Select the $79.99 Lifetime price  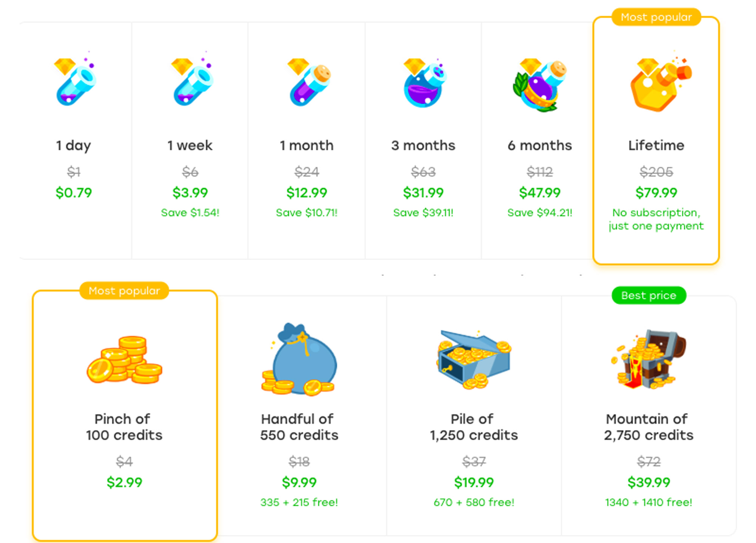[656, 193]
